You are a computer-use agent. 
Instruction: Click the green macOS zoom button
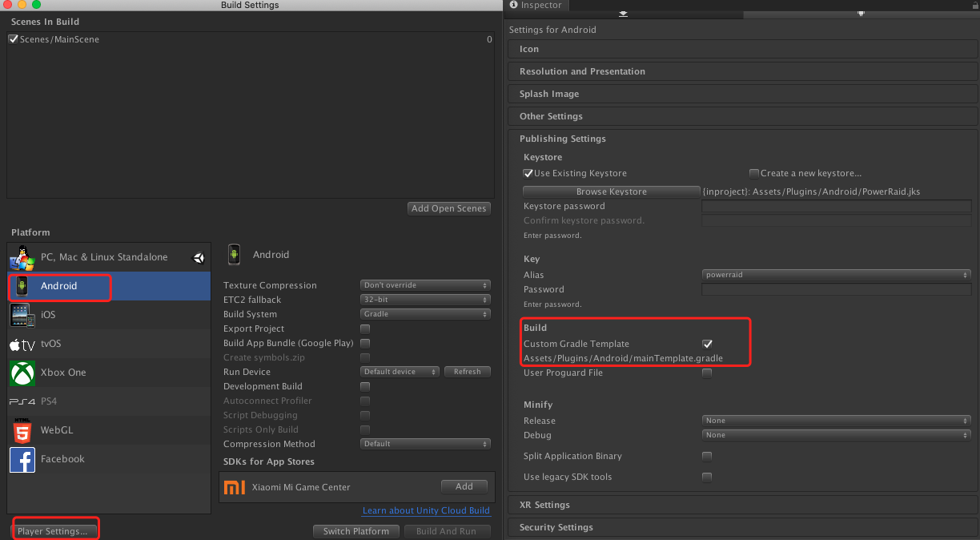coord(36,5)
